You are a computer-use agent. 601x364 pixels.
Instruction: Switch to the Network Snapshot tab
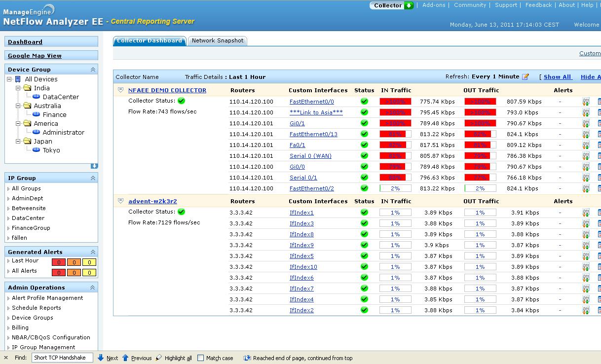(x=218, y=41)
